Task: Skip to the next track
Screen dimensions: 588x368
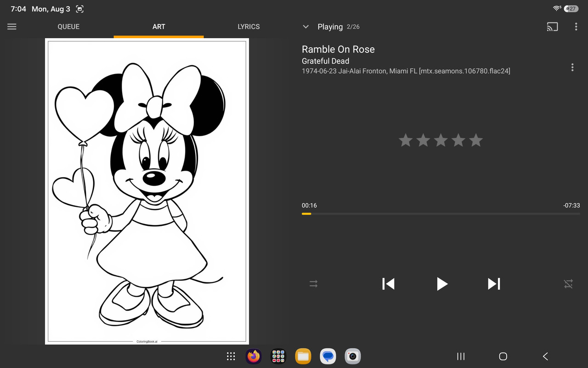Action: tap(494, 284)
